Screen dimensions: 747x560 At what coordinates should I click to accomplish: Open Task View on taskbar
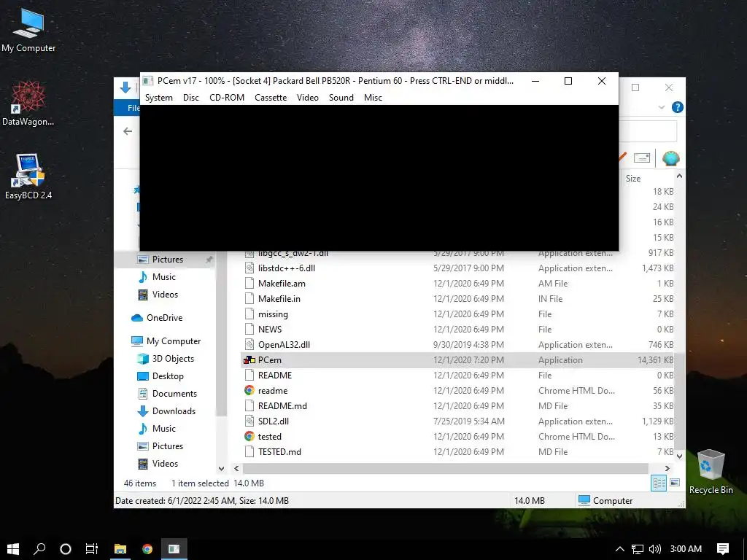(91, 549)
